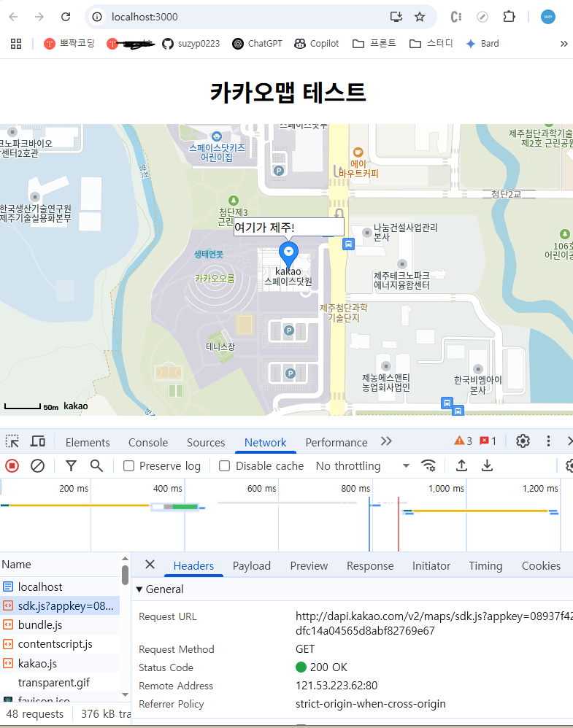Switch to the Preview tab

[x=309, y=566]
